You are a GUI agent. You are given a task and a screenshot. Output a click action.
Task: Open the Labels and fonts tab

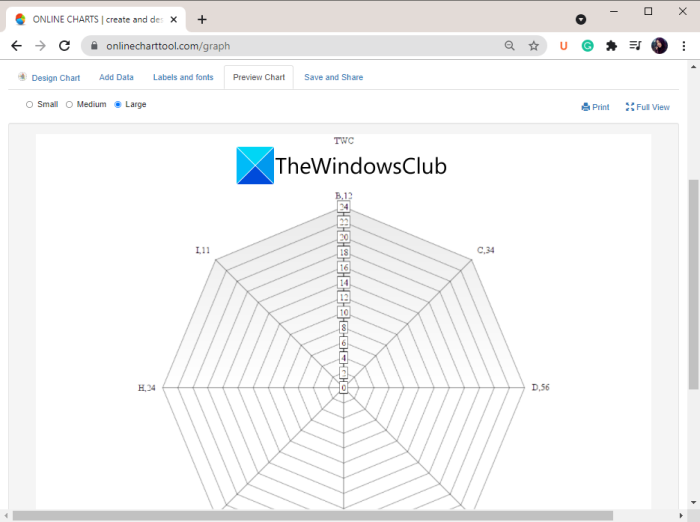(183, 77)
